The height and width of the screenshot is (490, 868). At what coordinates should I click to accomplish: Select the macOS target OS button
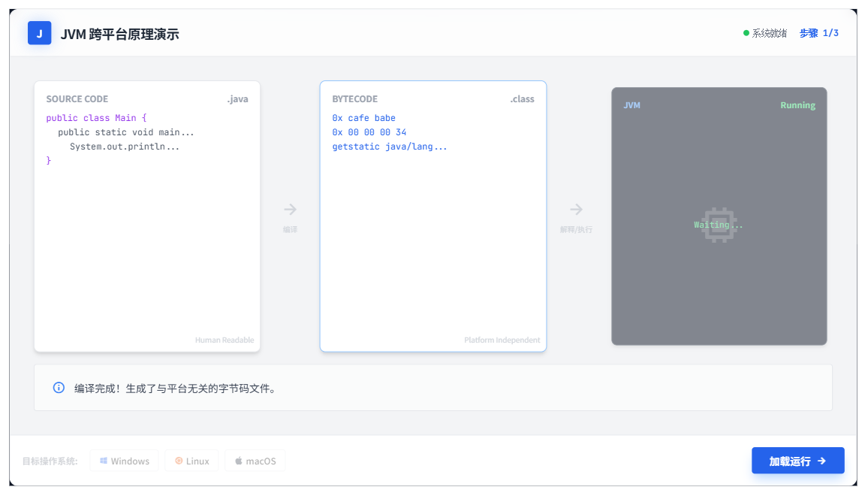pyautogui.click(x=255, y=461)
